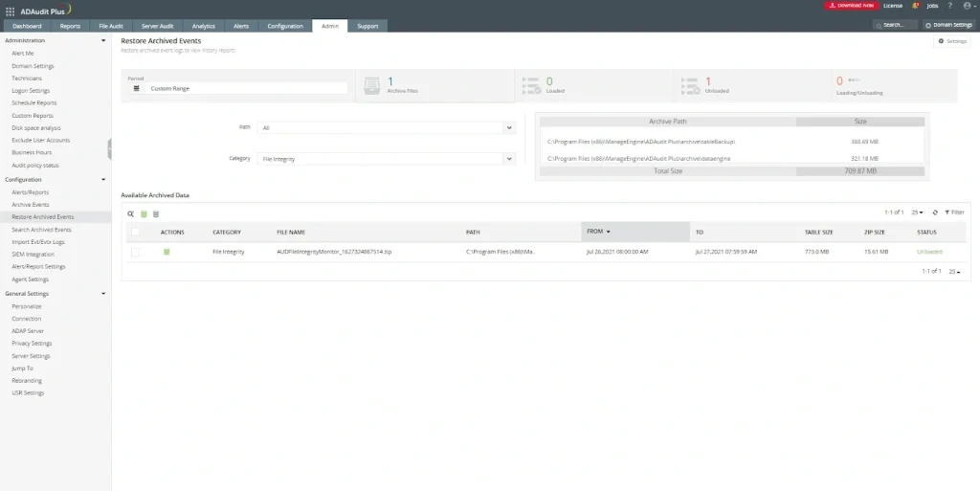Open the help question mark icon

(948, 6)
